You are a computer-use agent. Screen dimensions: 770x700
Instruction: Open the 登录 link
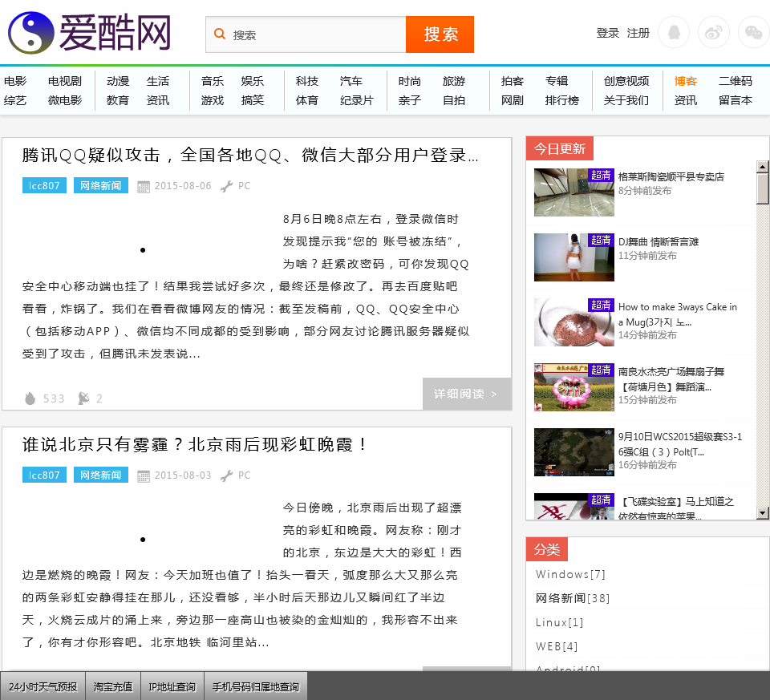[607, 33]
